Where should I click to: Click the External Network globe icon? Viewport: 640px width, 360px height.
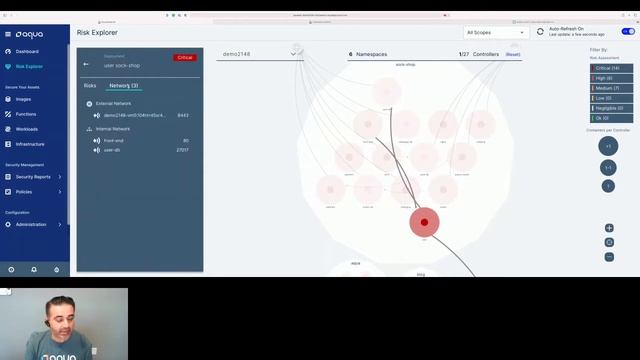tap(89, 104)
